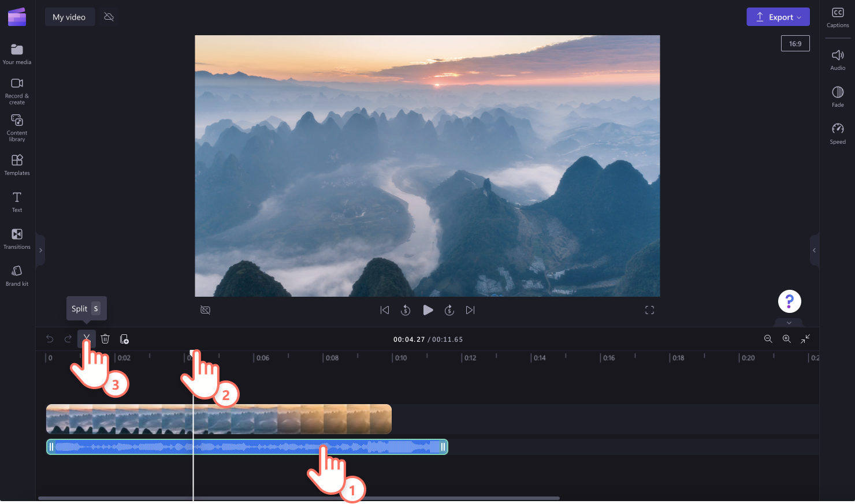Select the video clip on the timeline

tap(219, 419)
